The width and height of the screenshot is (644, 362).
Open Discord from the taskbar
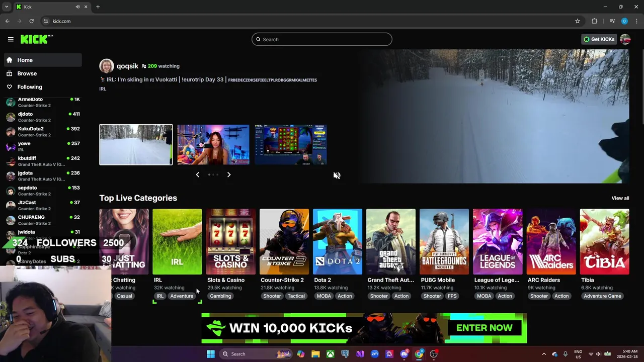[x=404, y=354]
